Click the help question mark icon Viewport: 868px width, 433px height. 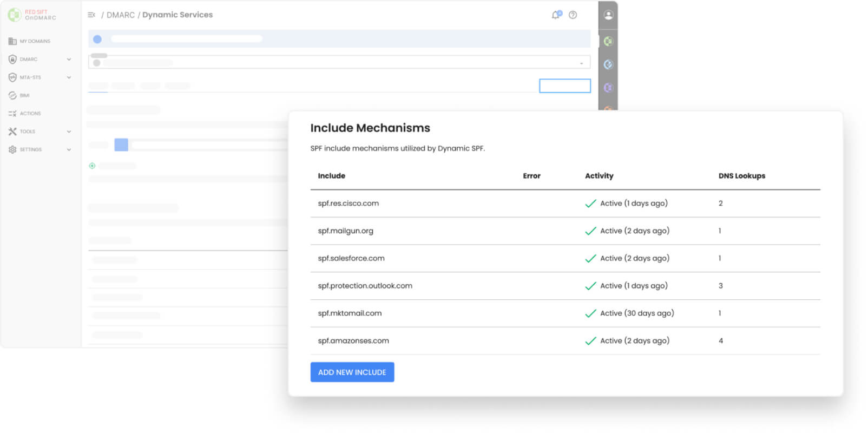[x=573, y=15]
